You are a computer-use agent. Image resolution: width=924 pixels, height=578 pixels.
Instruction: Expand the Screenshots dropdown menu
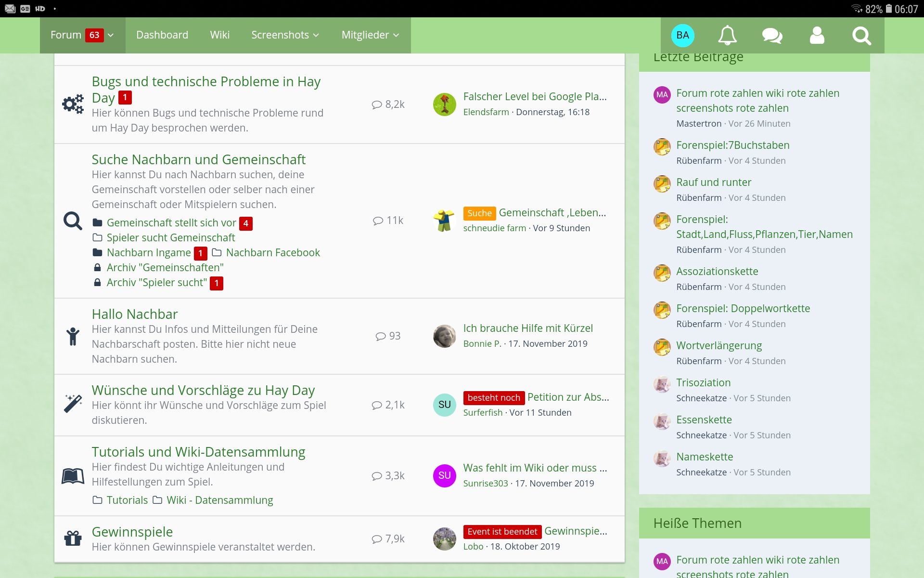point(316,35)
